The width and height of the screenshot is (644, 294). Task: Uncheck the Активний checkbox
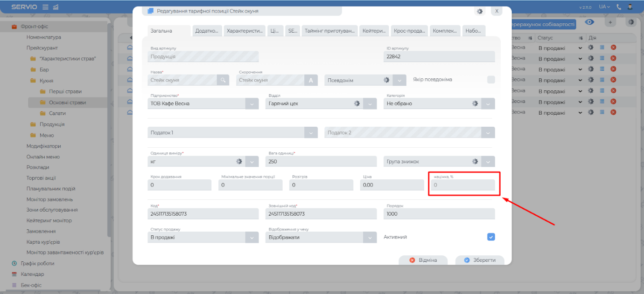coord(491,237)
